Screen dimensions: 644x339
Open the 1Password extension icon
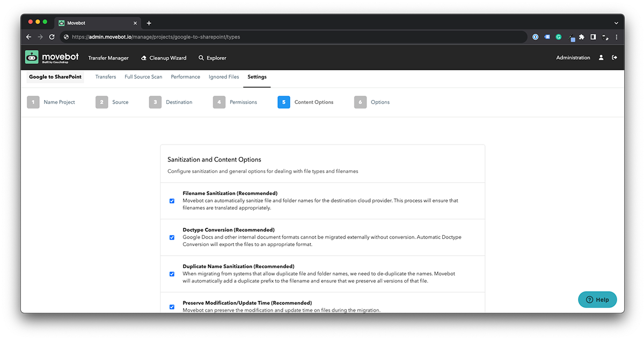click(535, 37)
